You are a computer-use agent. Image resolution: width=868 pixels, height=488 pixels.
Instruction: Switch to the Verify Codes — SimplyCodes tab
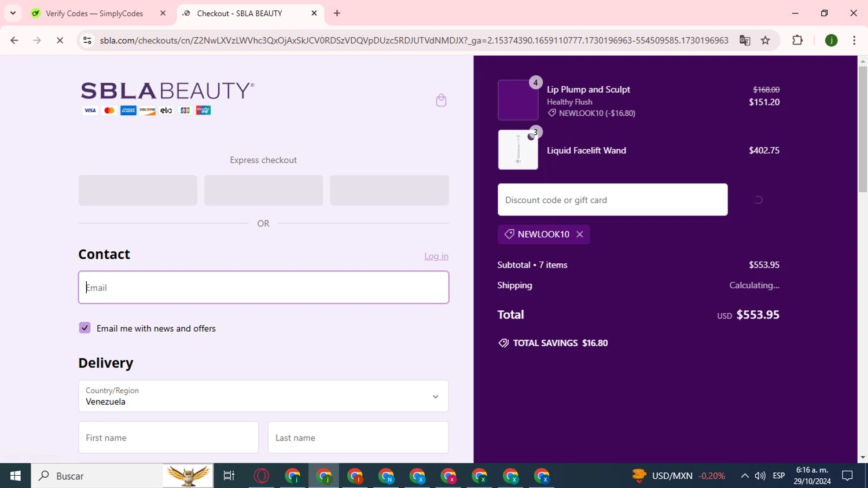pos(94,13)
